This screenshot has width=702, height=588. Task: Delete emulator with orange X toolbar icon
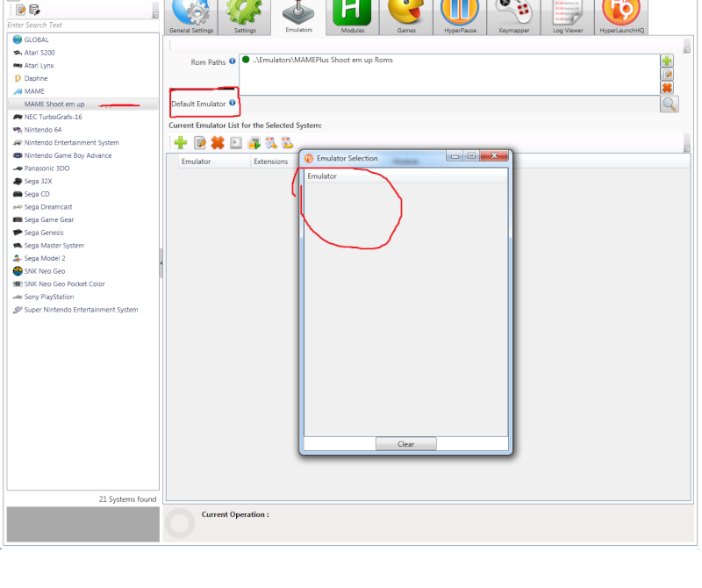click(218, 143)
